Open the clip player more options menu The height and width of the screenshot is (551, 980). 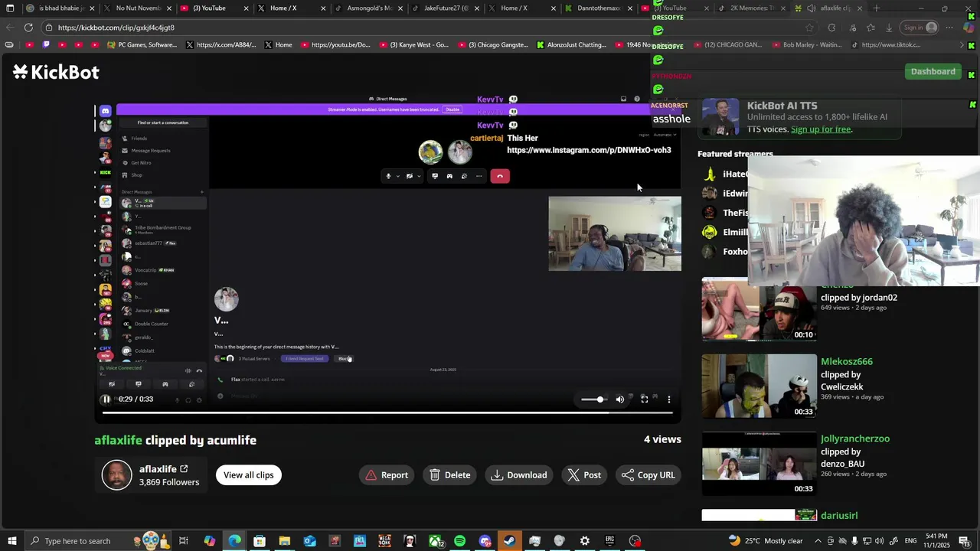[669, 399]
